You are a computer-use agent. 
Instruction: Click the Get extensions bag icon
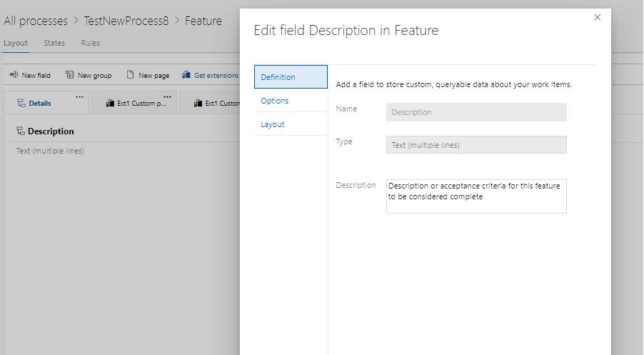[x=186, y=75]
